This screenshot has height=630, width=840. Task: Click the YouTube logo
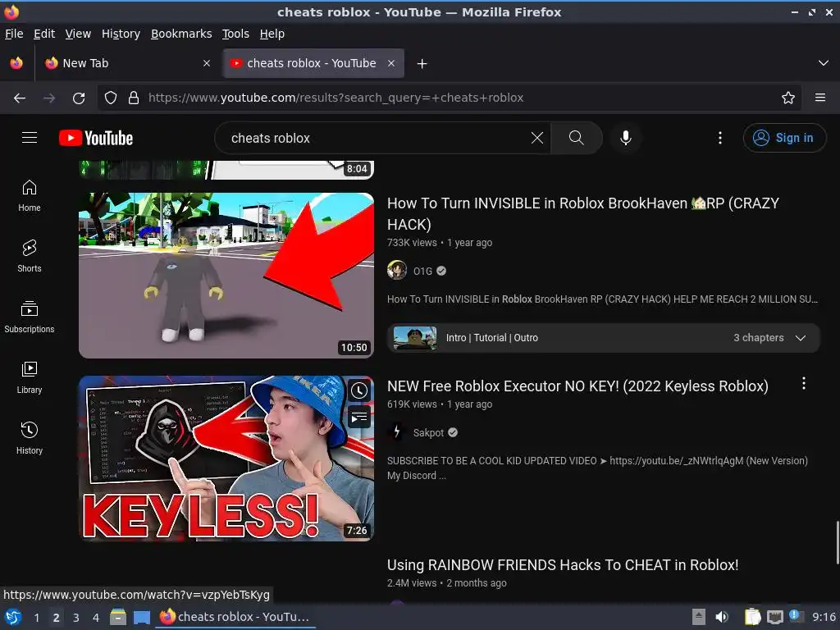click(96, 138)
